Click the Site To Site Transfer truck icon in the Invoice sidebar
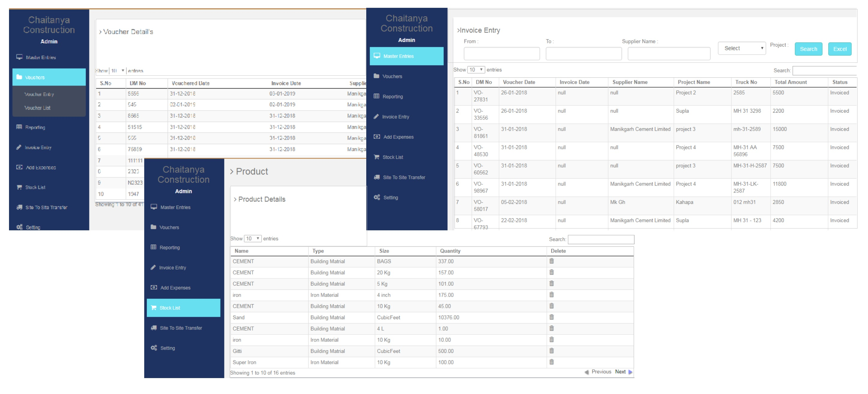Viewport: 868px width, 394px height. click(x=377, y=177)
